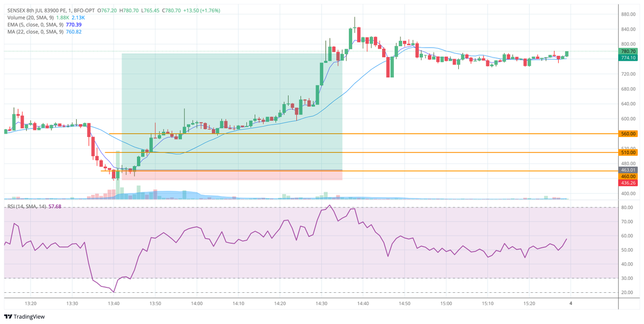Viewport: 644px width, 324px height.
Task: Click the orange 510.00 price label
Action: coord(628,153)
